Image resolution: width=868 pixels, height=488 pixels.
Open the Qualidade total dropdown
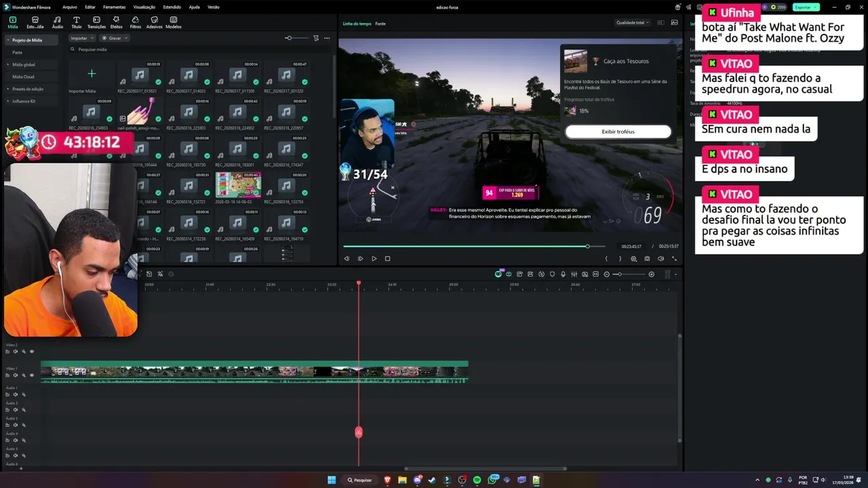point(632,22)
